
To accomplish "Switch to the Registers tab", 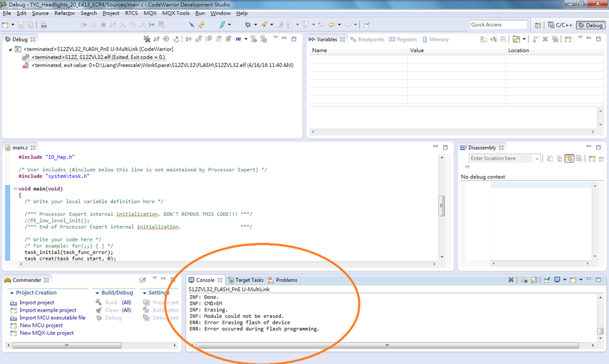I will point(403,39).
